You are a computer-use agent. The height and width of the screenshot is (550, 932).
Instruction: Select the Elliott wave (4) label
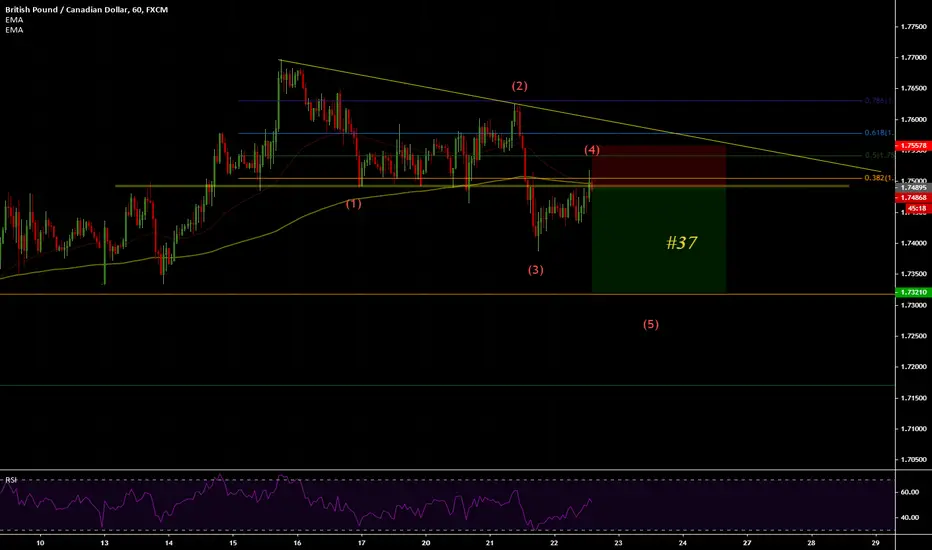pos(592,150)
